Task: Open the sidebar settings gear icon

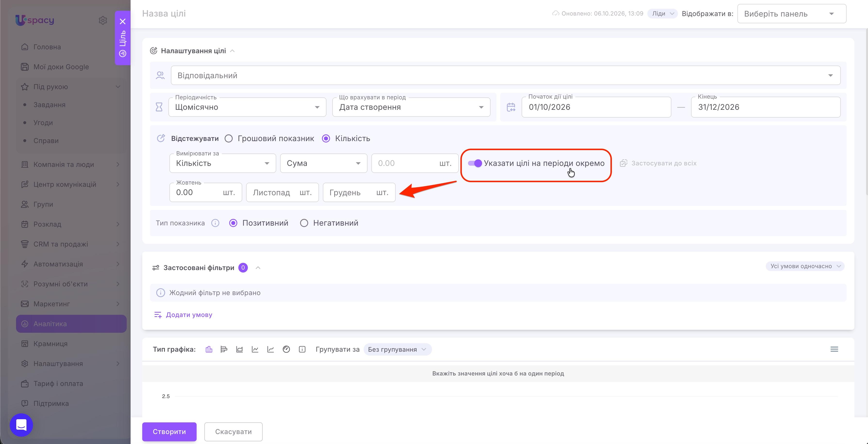Action: point(103,20)
